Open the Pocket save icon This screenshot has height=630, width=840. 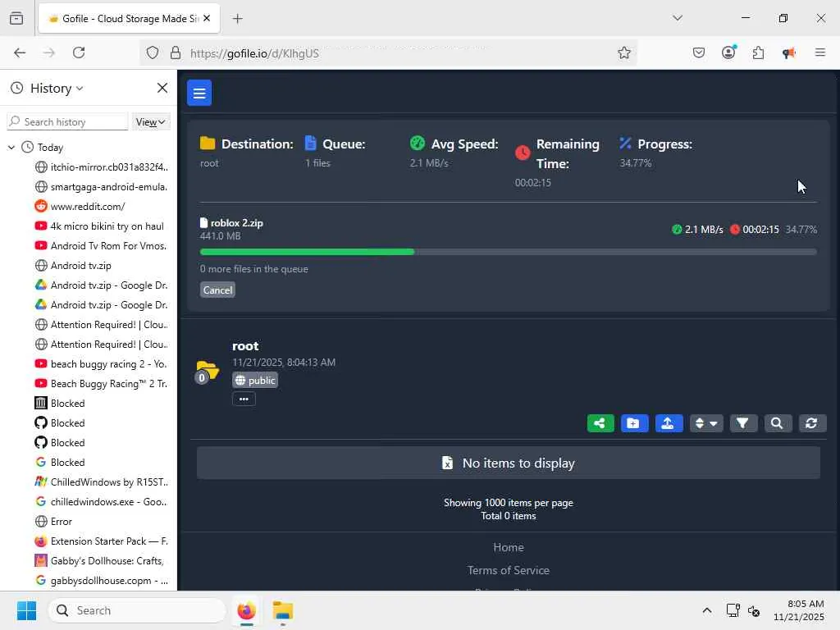[x=699, y=52]
